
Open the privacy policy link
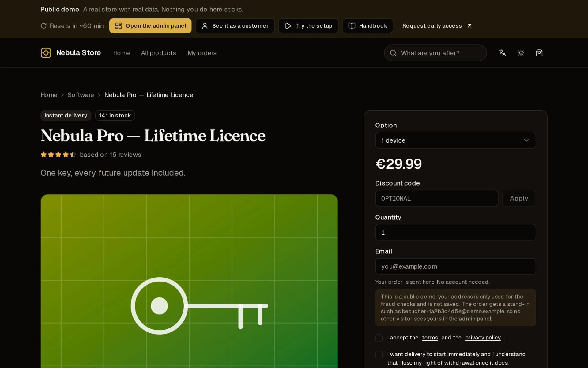483,338
